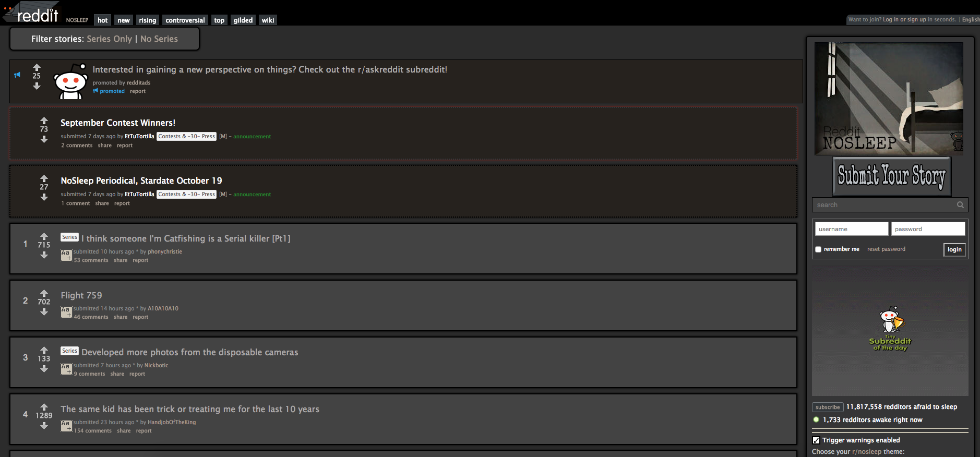
Task: Open author Nickbotic's profile
Action: point(157,365)
